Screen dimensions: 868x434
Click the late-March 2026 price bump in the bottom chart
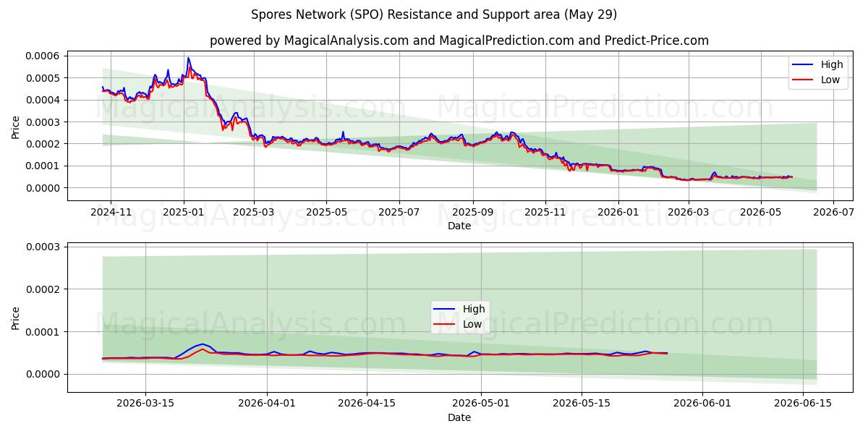(203, 345)
